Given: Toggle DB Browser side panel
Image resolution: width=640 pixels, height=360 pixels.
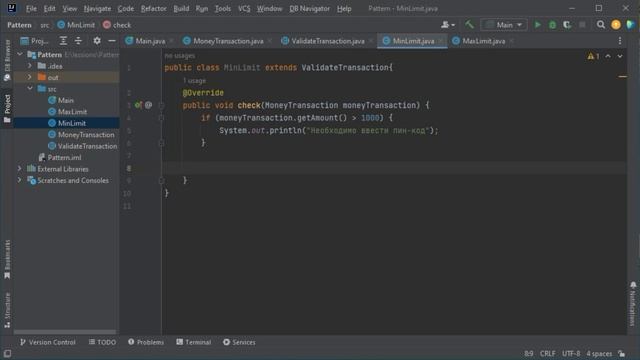Looking at the screenshot, I should tap(7, 60).
